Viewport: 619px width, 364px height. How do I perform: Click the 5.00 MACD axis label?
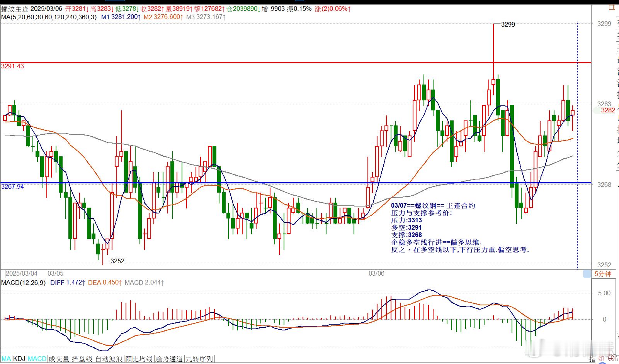pos(604,293)
